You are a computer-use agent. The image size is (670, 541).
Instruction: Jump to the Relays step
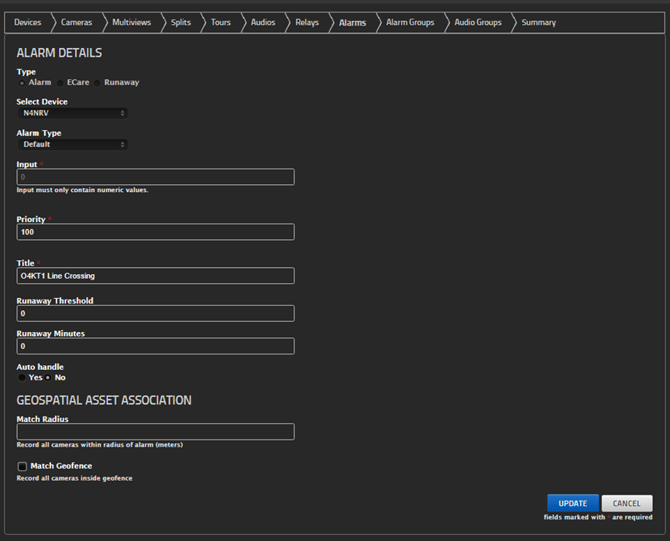[x=307, y=22]
